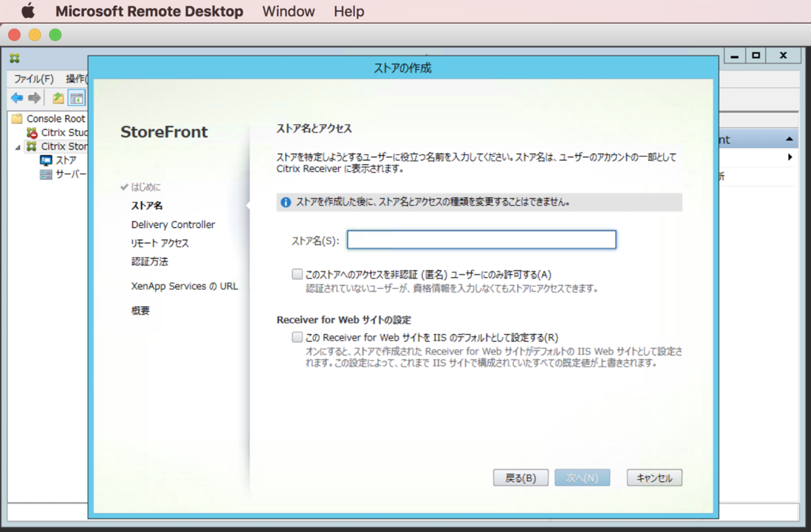Click the ストア名(S) text input field
This screenshot has height=532, width=811.
[x=482, y=239]
